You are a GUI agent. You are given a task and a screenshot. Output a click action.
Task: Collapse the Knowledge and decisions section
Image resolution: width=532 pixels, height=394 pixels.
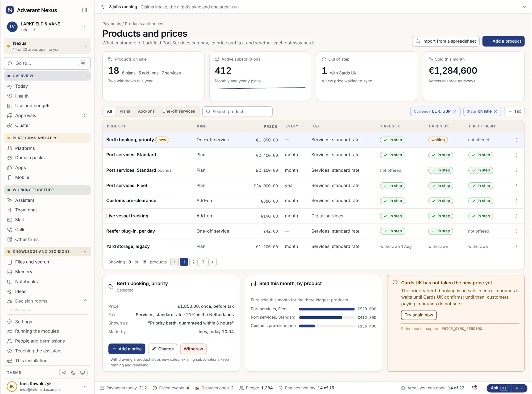[x=47, y=252]
